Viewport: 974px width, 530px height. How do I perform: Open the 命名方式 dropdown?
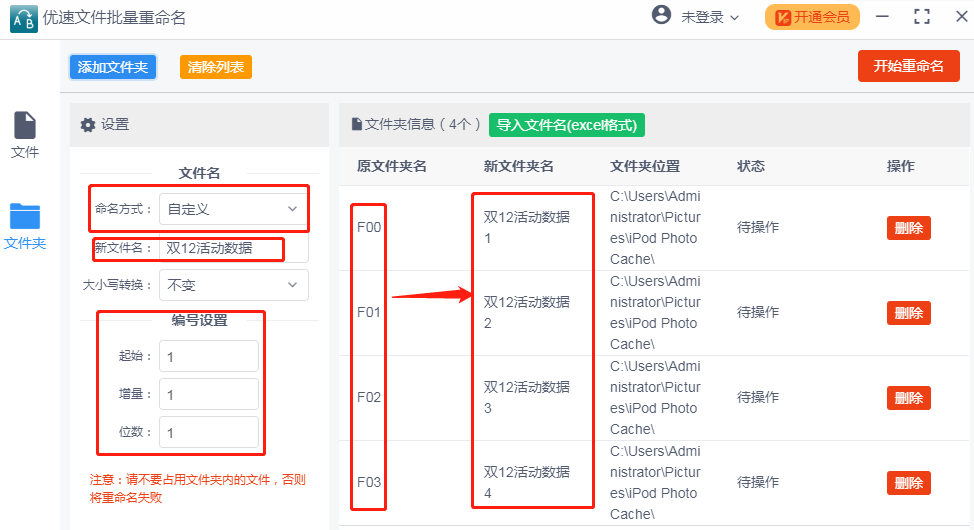[x=233, y=209]
